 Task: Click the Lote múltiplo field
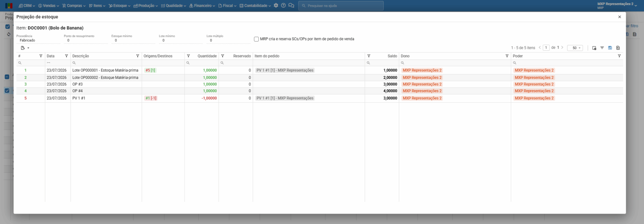click(x=228, y=40)
